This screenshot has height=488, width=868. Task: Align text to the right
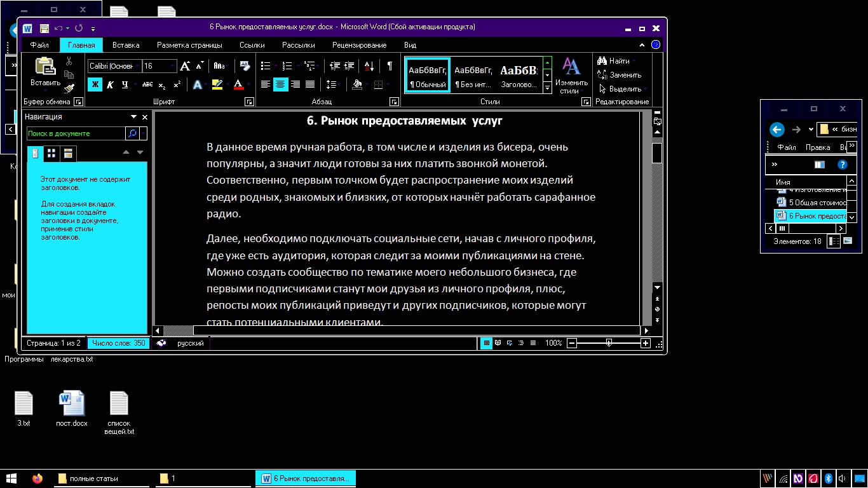(x=295, y=85)
